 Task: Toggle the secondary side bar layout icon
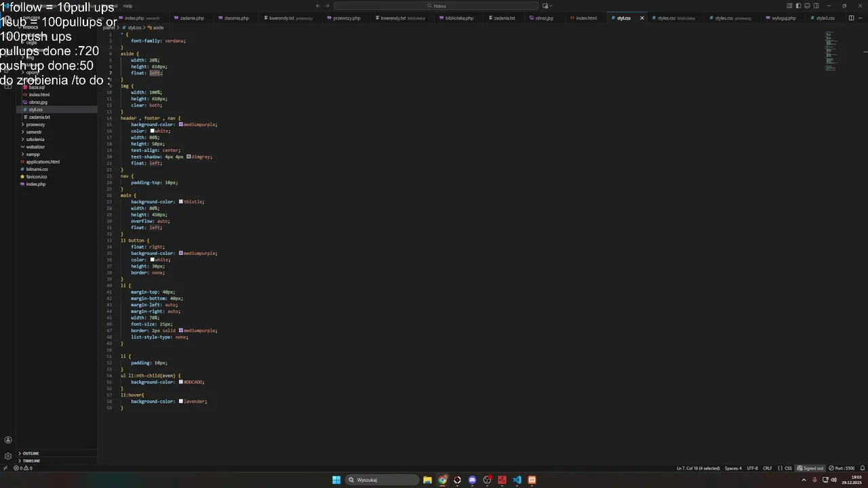[x=816, y=6]
